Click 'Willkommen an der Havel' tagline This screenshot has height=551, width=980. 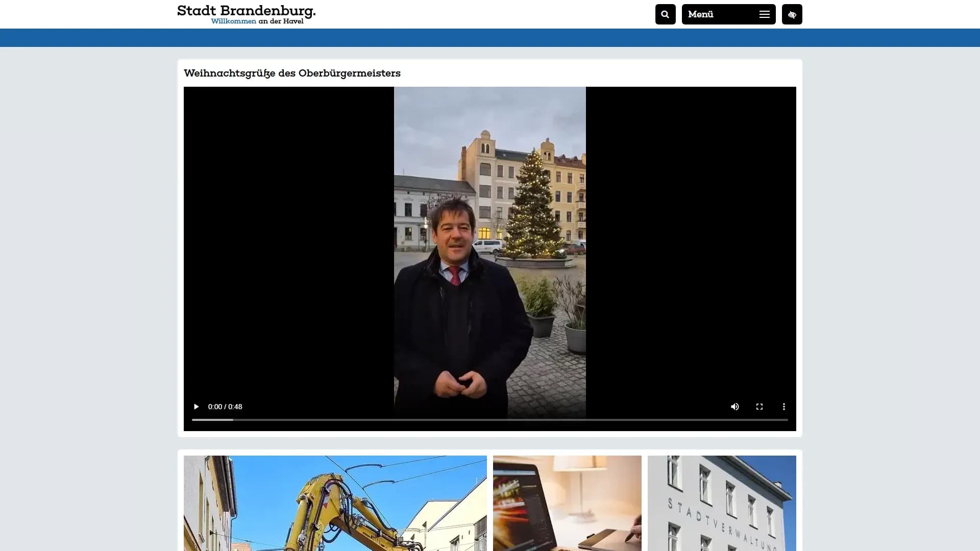click(x=257, y=21)
